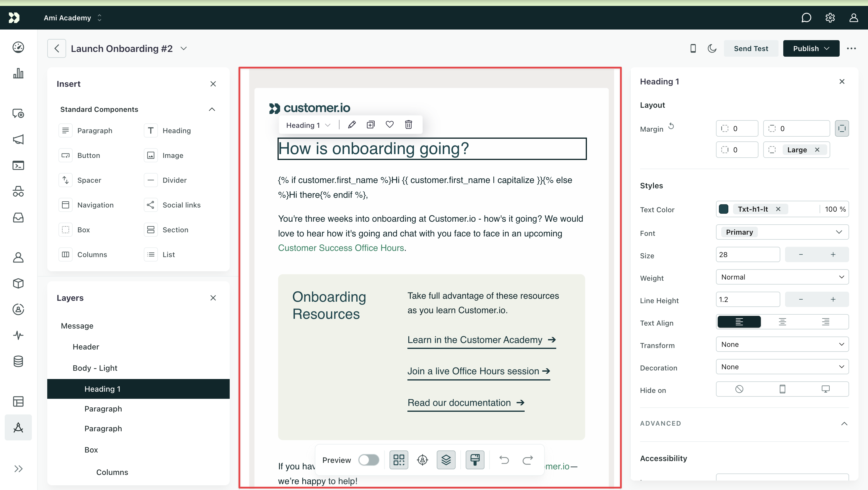Click the undo arrow in bottom toolbar
Screen dimensions: 868x490
pyautogui.click(x=504, y=460)
